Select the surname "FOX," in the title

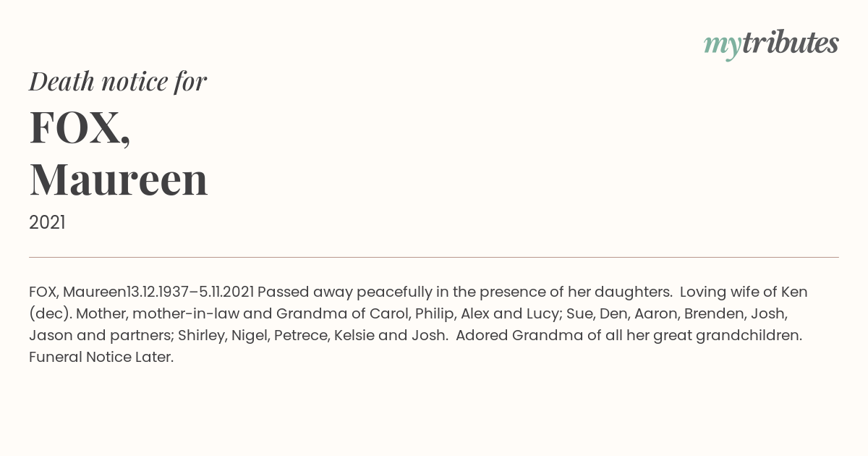pyautogui.click(x=80, y=128)
